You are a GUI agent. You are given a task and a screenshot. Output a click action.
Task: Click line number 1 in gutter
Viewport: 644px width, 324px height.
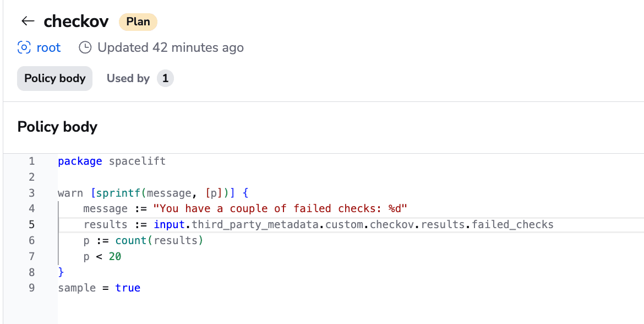(31, 161)
